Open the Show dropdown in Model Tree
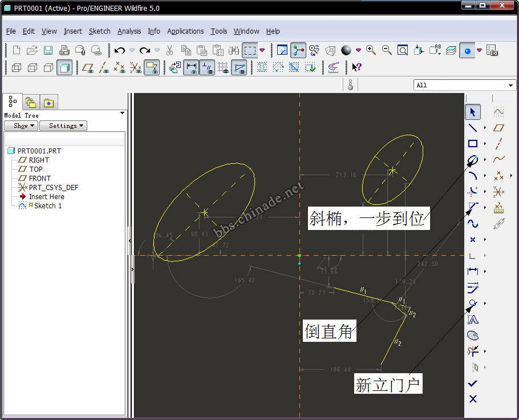This screenshot has height=420, width=519. point(21,126)
